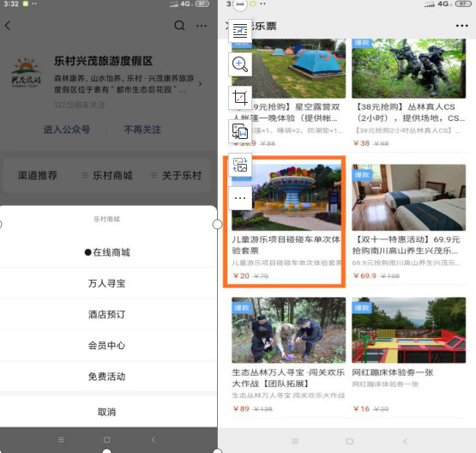
Task: Open the hotel twin room product image
Action: [408, 197]
